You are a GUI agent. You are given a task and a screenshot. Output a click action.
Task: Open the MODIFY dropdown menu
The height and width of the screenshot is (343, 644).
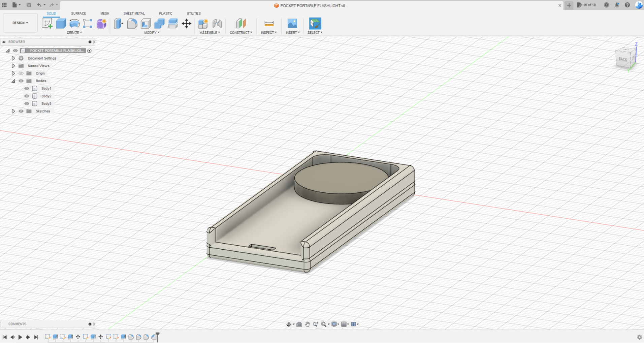pyautogui.click(x=152, y=33)
